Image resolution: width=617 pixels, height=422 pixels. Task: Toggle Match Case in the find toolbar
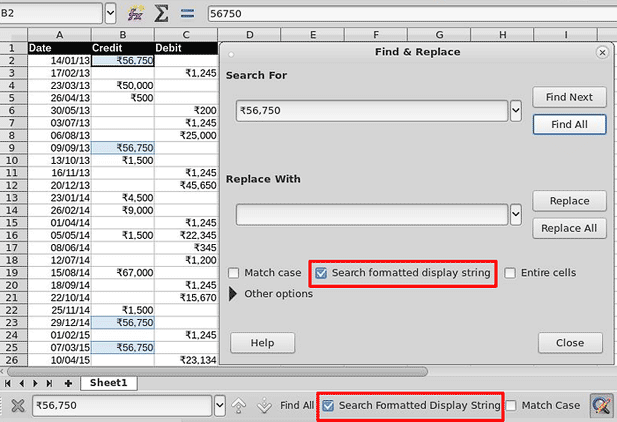[x=511, y=405]
